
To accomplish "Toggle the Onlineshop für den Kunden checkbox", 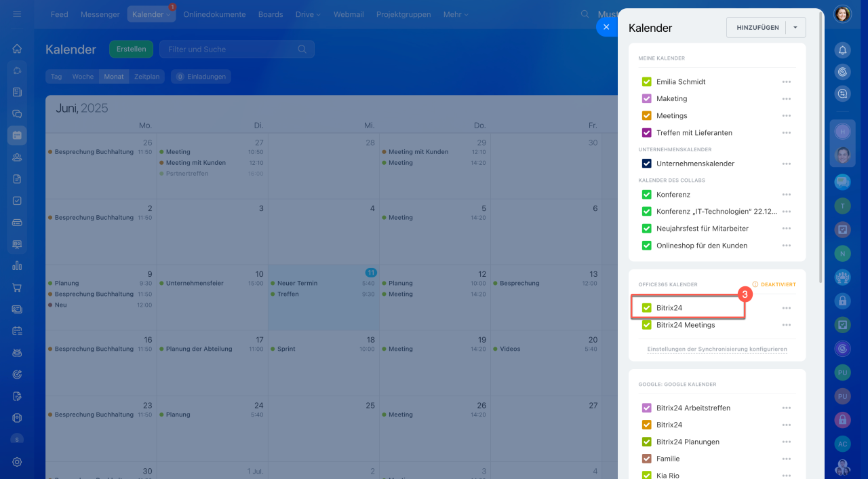I will 646,246.
